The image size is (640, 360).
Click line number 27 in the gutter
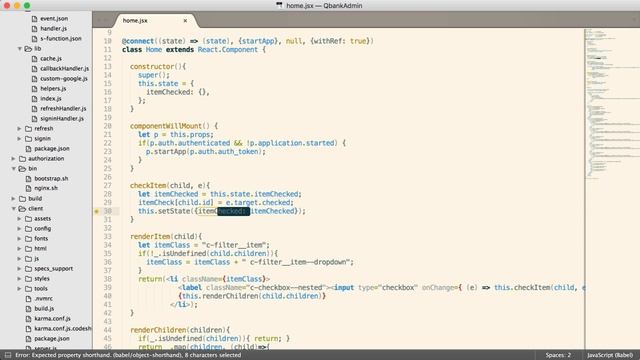(107, 185)
